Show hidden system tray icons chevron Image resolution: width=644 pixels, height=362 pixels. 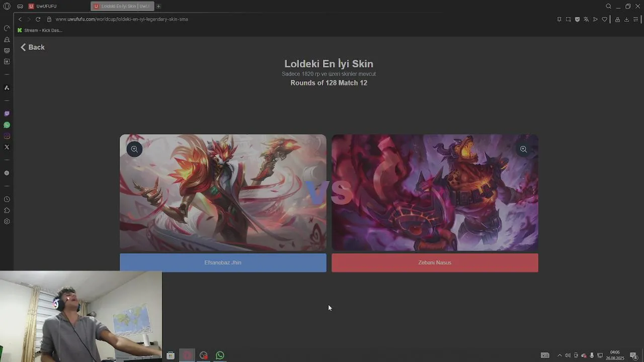559,355
